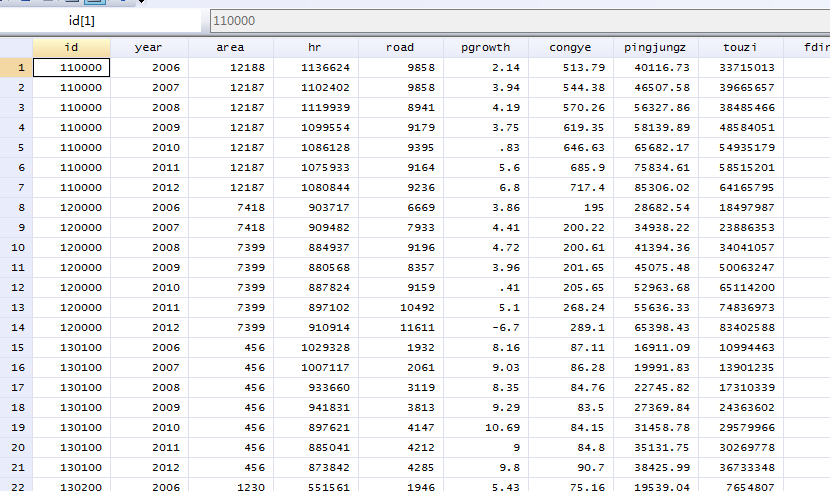The height and width of the screenshot is (491, 830).
Task: Click hr cell 873842
Action: click(316, 468)
